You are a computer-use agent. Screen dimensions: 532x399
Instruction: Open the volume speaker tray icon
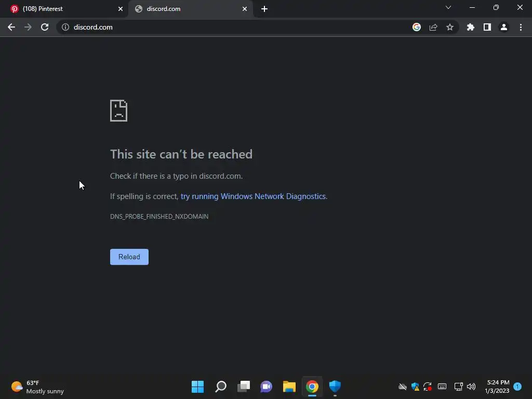pos(471,387)
